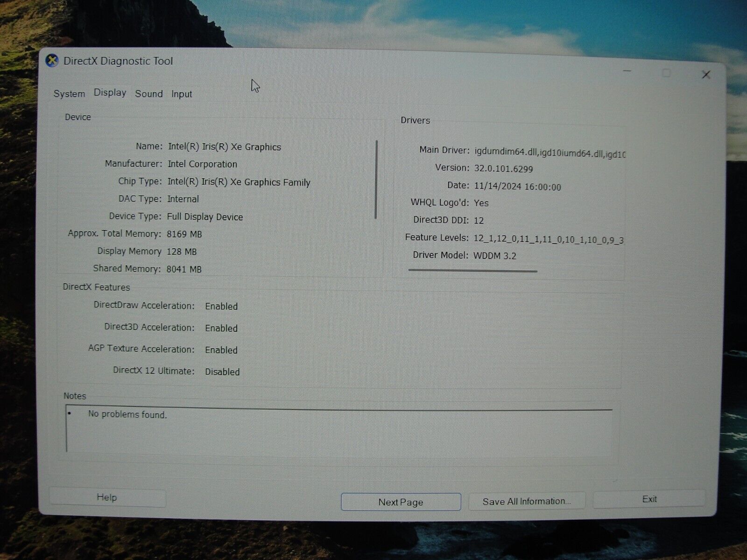Click display memory value '128 MB'
This screenshot has height=560, width=747.
pyautogui.click(x=182, y=252)
